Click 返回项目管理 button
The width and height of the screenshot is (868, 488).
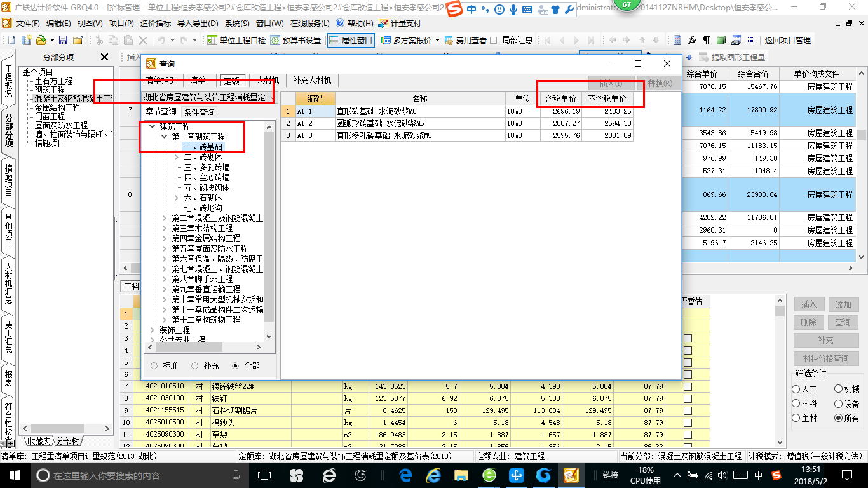(x=788, y=40)
